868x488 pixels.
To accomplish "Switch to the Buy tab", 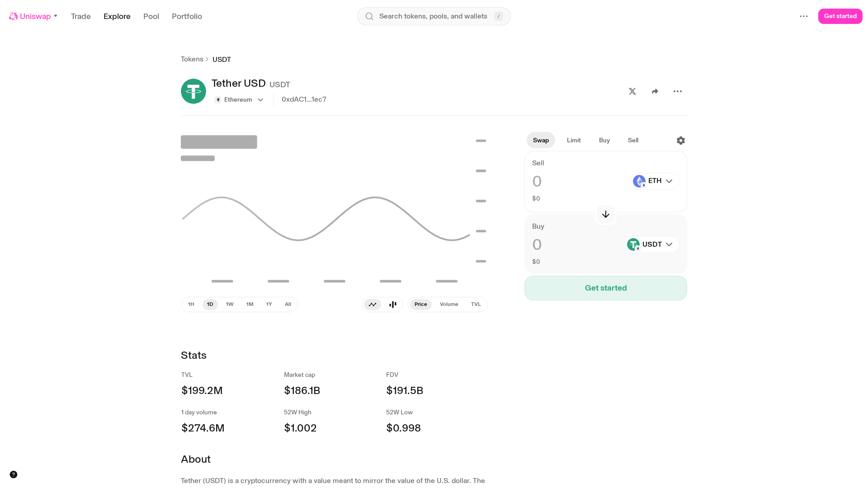I will click(604, 141).
